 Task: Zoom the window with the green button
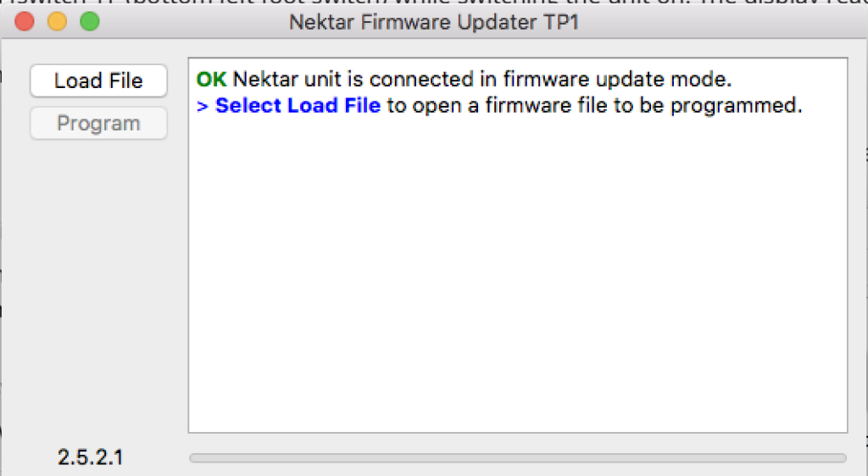89,22
